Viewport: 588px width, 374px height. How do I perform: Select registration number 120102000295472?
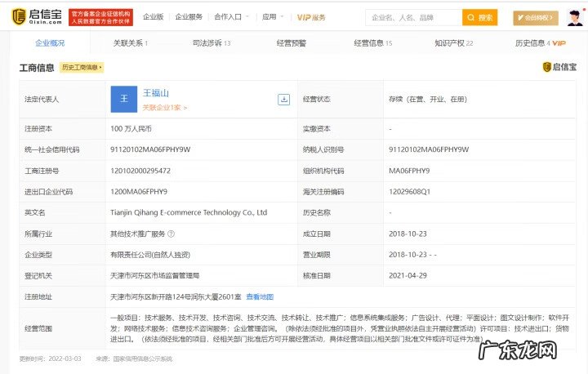click(140, 171)
